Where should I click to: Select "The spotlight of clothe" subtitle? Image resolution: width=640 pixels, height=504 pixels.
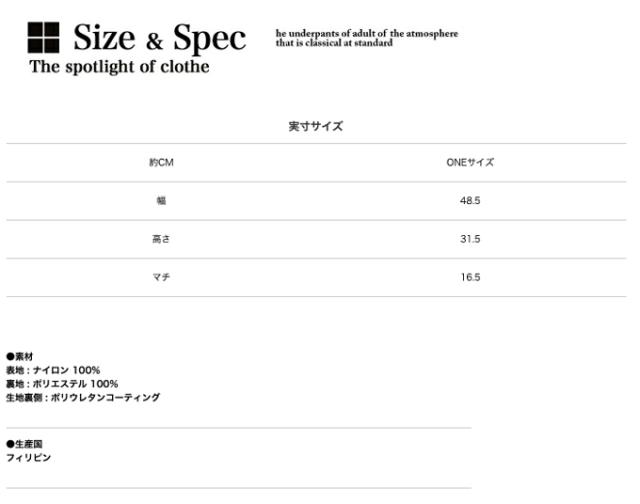tap(119, 68)
